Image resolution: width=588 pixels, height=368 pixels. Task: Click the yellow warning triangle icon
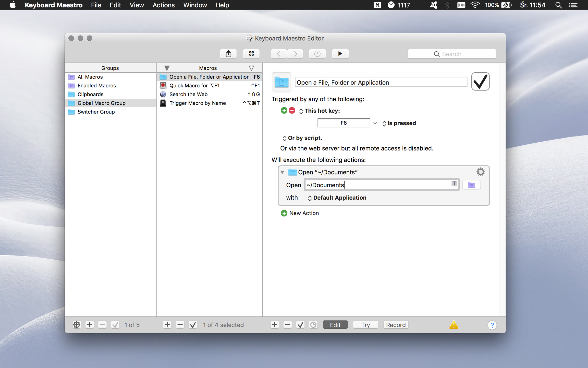pos(454,325)
